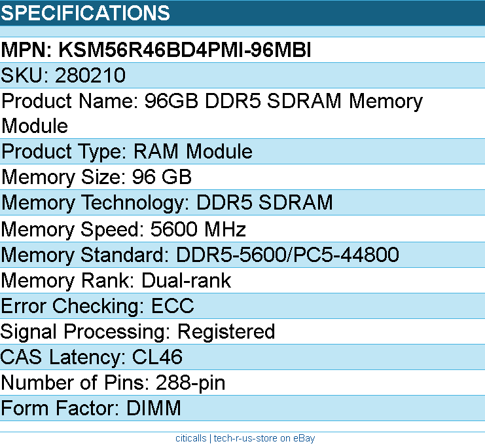Click the Memory Rank Dual-rank row
Image resolution: width=485 pixels, height=448 pixels.
click(116, 280)
